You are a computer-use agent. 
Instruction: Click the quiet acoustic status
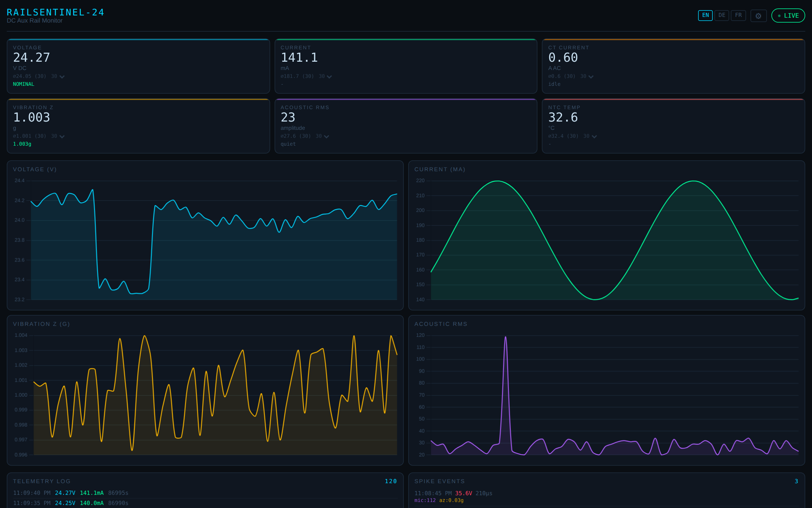pyautogui.click(x=288, y=144)
